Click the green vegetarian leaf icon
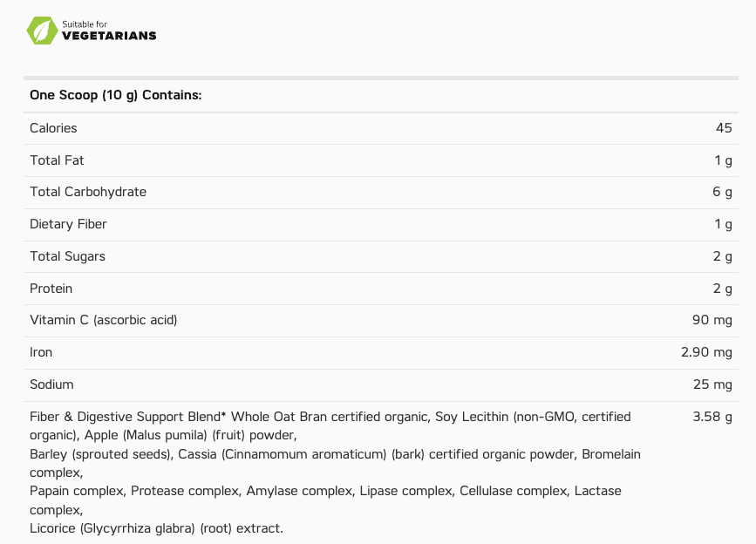Image resolution: width=756 pixels, height=544 pixels. tap(42, 30)
